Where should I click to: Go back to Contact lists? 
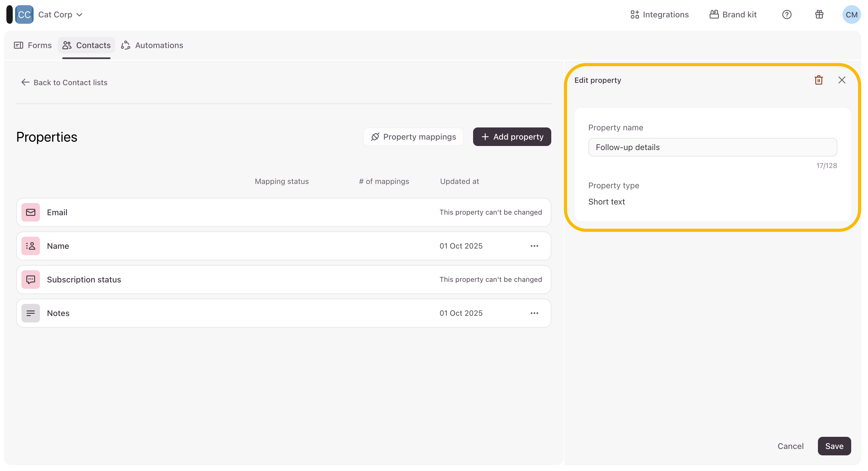pyautogui.click(x=64, y=82)
